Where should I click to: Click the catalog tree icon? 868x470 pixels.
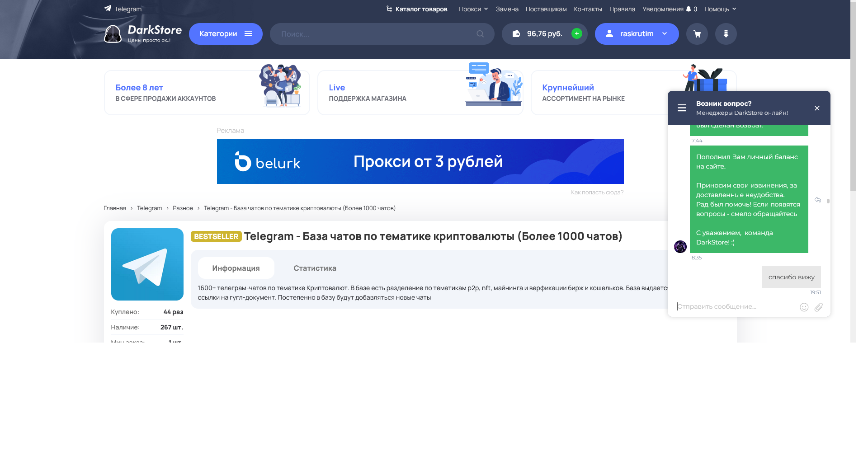pos(389,9)
